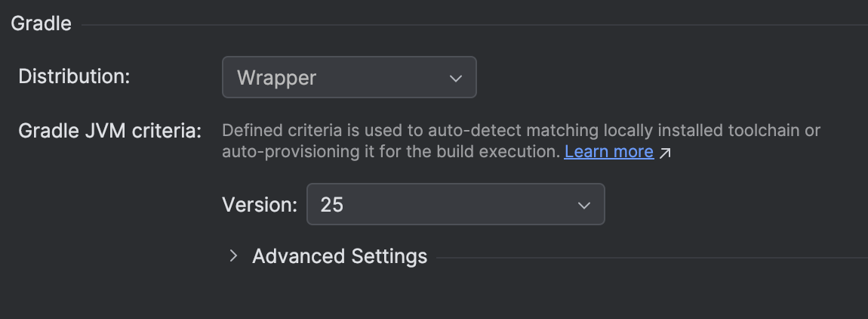868x319 pixels.
Task: Click the chevron arrow in the Distribution combo box
Action: pos(455,78)
